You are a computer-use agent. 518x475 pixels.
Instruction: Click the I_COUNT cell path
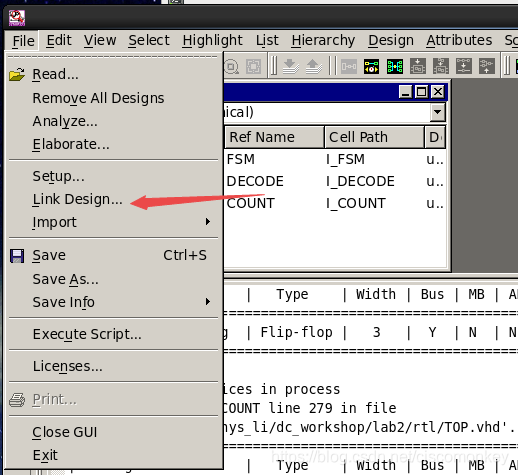coord(356,203)
